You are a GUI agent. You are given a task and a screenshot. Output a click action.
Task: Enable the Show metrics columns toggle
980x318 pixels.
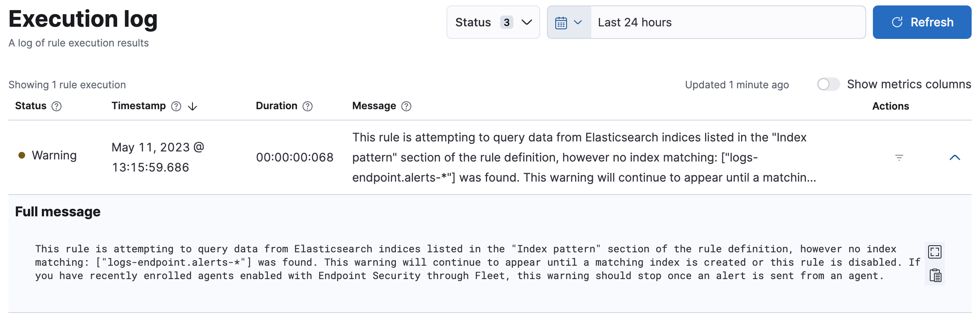point(828,84)
